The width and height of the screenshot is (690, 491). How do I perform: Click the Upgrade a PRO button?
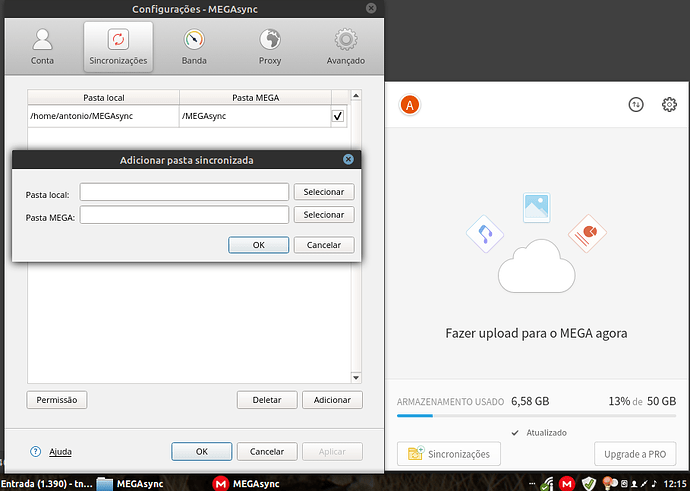[635, 454]
